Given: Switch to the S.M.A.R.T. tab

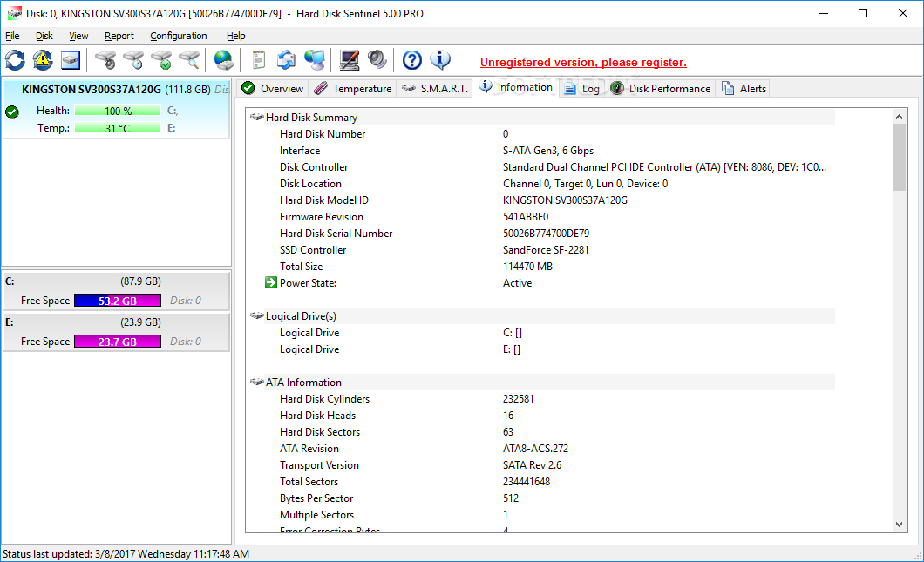Looking at the screenshot, I should click(x=434, y=88).
